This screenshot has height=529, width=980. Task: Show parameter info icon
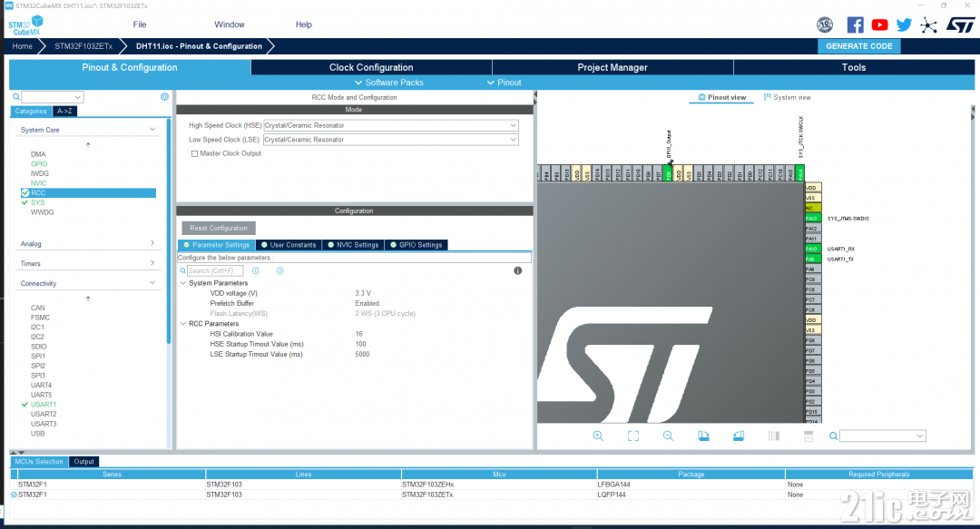coord(517,270)
